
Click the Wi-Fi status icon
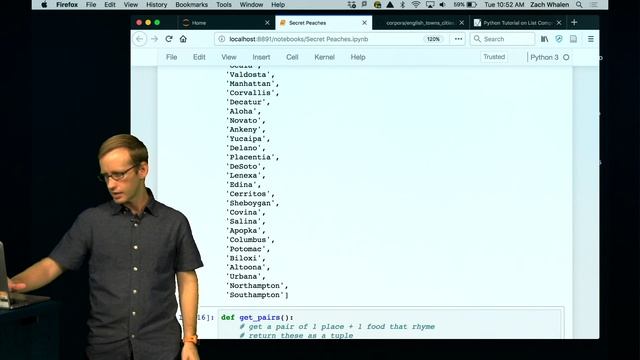tap(416, 5)
